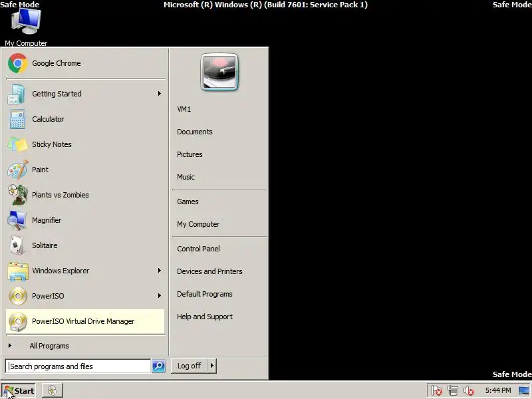Select the Sticky Notes text label
Viewport: 532px width, 399px height.
52,144
